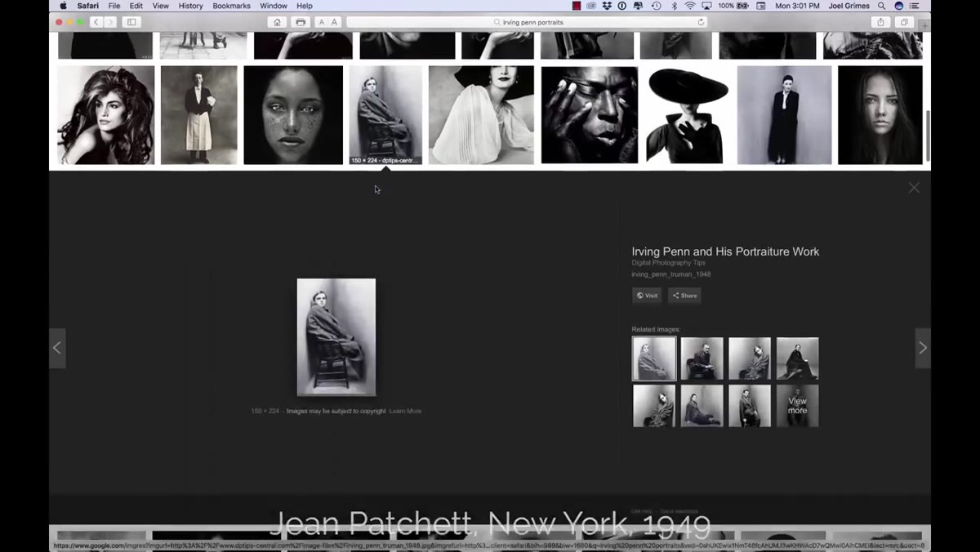This screenshot has width=980, height=552.
Task: Select related image of man standing in corner
Action: coord(750,406)
